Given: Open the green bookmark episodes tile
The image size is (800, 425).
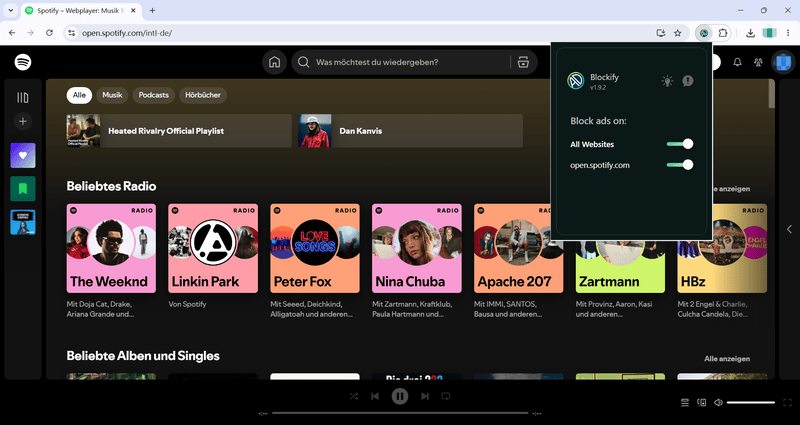Looking at the screenshot, I should [23, 189].
